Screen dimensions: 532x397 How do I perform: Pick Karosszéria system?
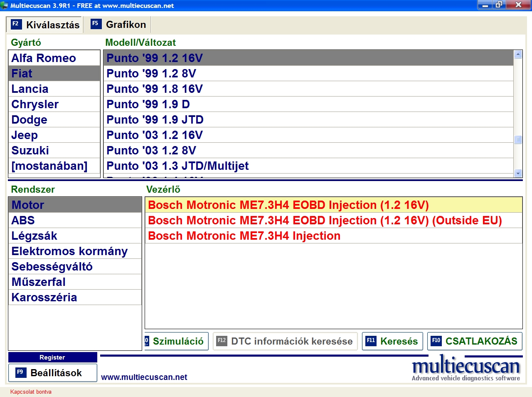(75, 298)
